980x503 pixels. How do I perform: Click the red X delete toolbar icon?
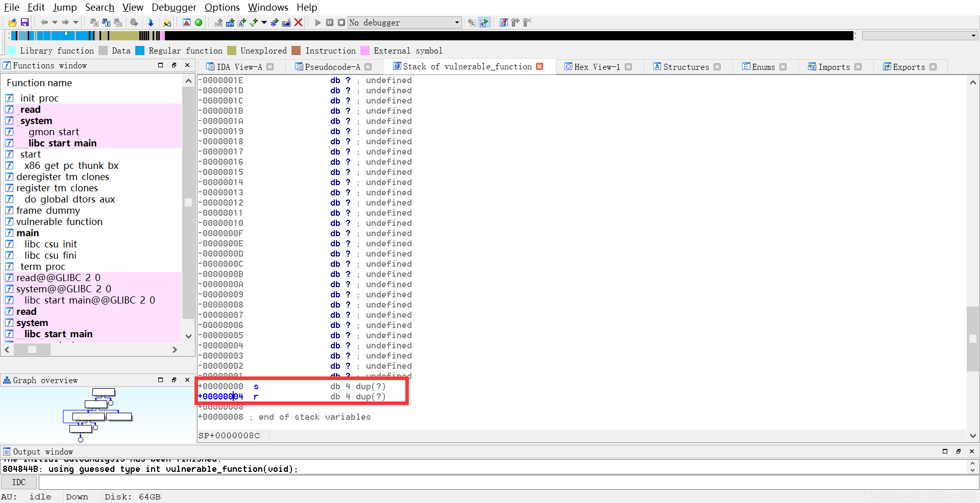pyautogui.click(x=299, y=22)
